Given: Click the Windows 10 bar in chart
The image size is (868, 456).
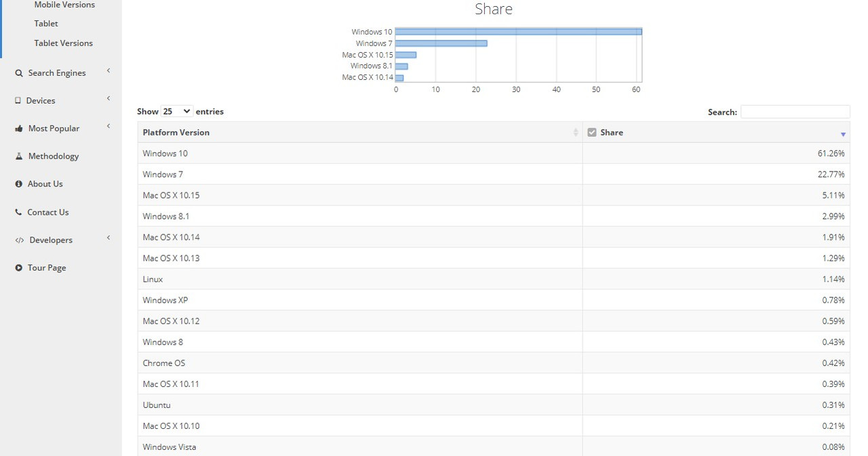Looking at the screenshot, I should tap(518, 32).
